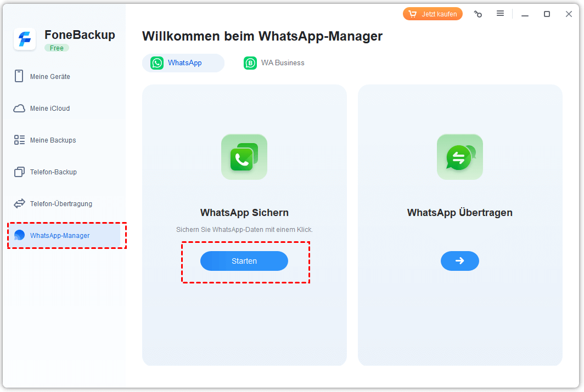Click the arrow button under WhatsApp Übertragen
Screen dimensions: 584x392
point(459,261)
